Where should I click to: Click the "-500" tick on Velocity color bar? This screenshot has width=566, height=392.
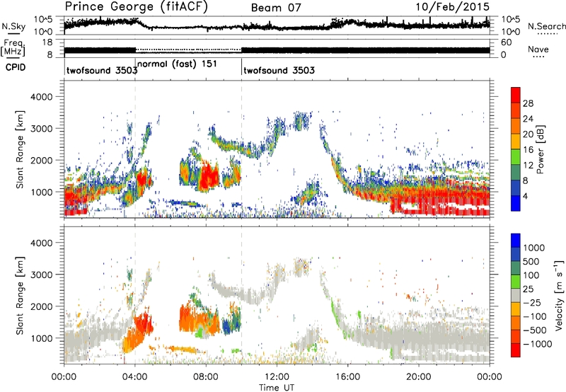[x=535, y=330]
